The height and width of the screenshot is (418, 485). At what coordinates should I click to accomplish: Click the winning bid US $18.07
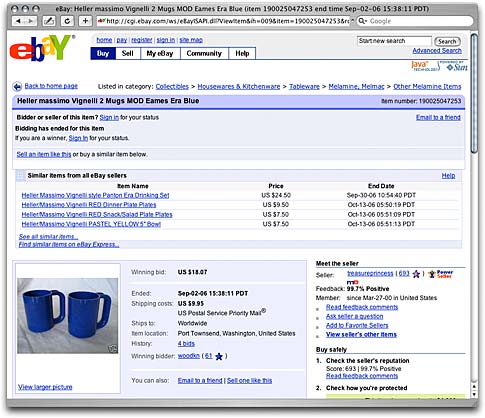click(x=192, y=272)
